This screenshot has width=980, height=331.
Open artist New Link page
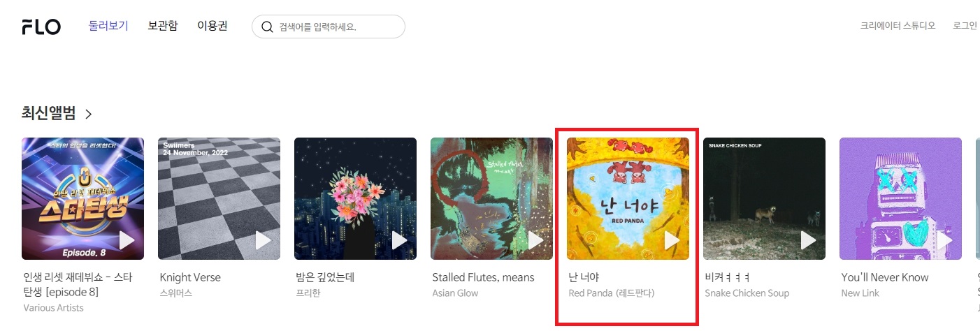tap(860, 293)
